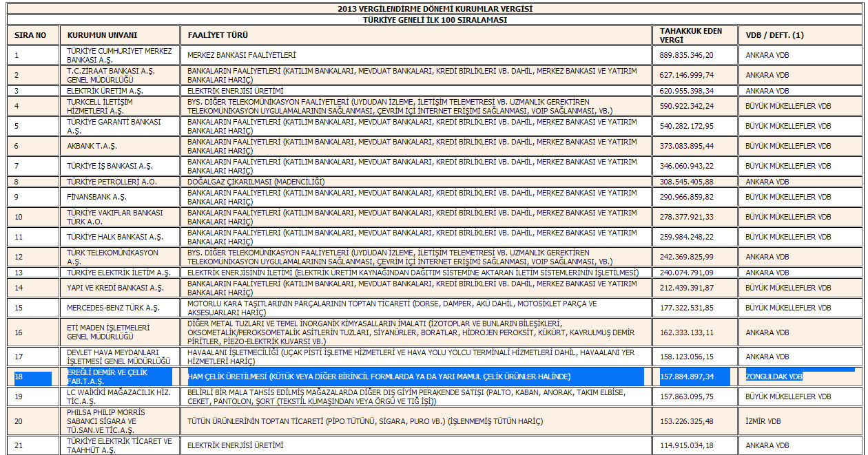Screen dimensions: 868x455
Task: Click MERKEZ BANKASI FAALİYETLERİ activity cell
Action: (416, 55)
